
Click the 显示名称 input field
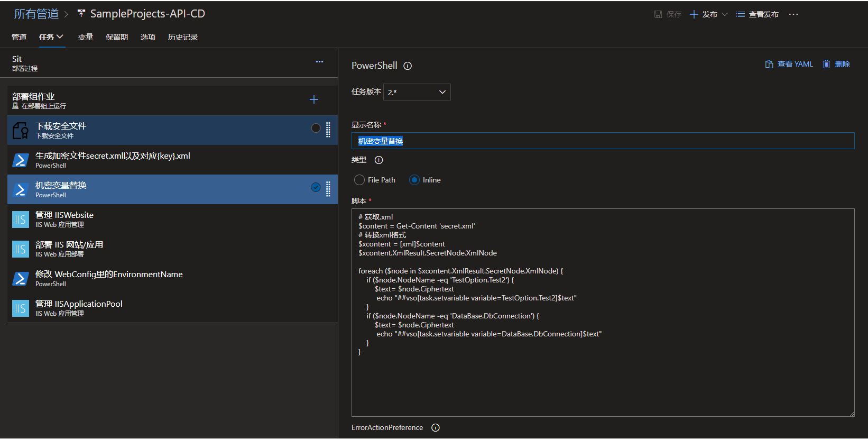coord(603,141)
